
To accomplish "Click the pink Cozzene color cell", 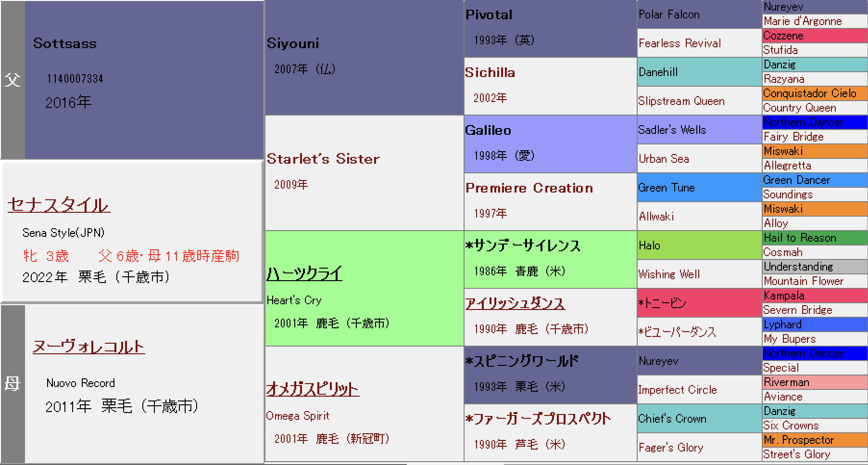I will pyautogui.click(x=815, y=36).
